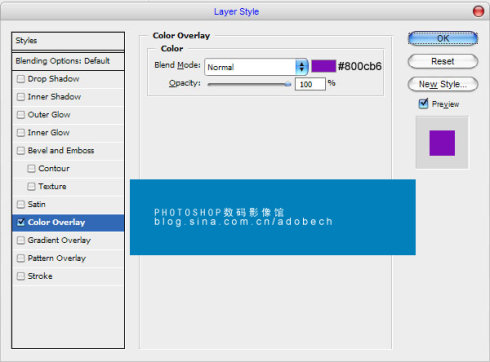
Task: Click the Opacity slider handle
Action: [x=288, y=84]
